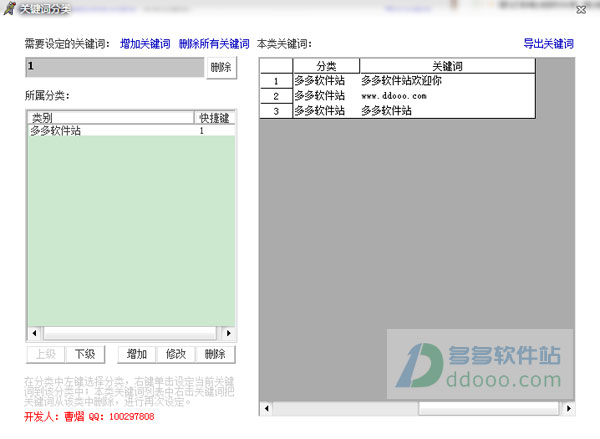
Task: Click the 快捷键 column header
Action: click(214, 118)
